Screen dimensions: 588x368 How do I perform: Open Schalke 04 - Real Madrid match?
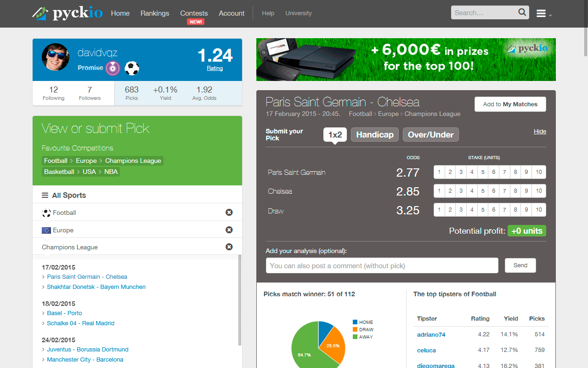(81, 323)
